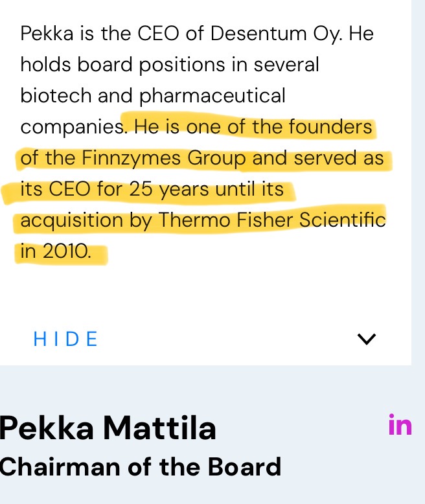The image size is (425, 504).
Task: Click the highlighted text 'in 2010.'
Action: [56, 252]
